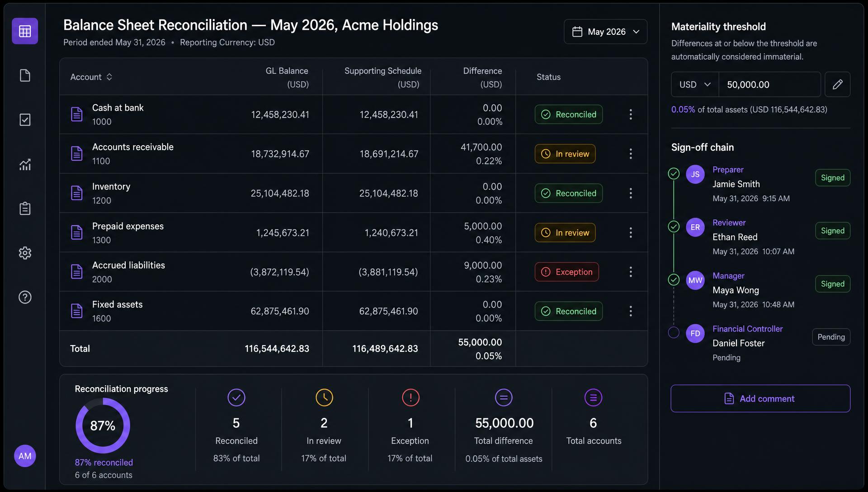
Task: Click the Add comment button
Action: pyautogui.click(x=760, y=398)
